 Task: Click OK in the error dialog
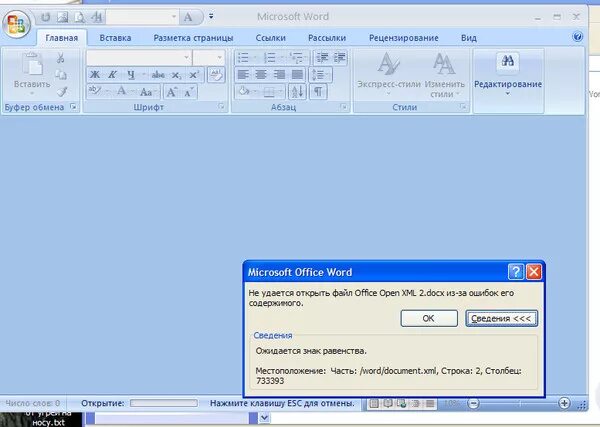pos(429,318)
